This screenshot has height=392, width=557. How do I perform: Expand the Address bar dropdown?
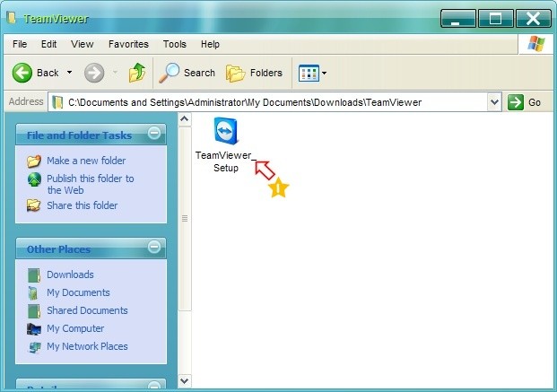coord(494,102)
